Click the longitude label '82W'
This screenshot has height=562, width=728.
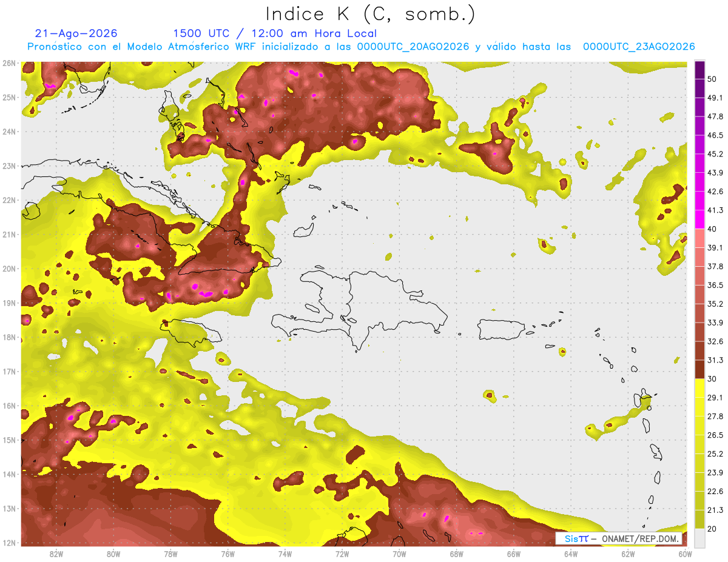[56, 554]
